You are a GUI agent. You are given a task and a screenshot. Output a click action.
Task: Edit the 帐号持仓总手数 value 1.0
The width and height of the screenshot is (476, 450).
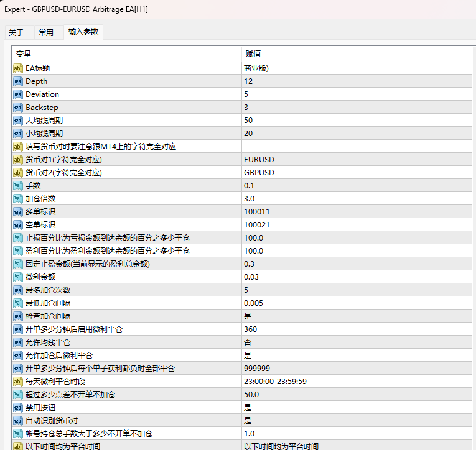(357, 433)
